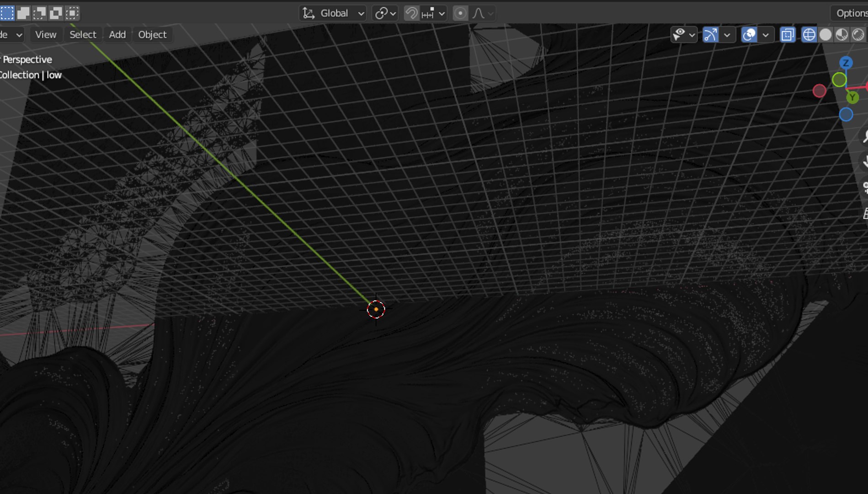
Task: Click the red negative X axis circle
Action: (820, 91)
